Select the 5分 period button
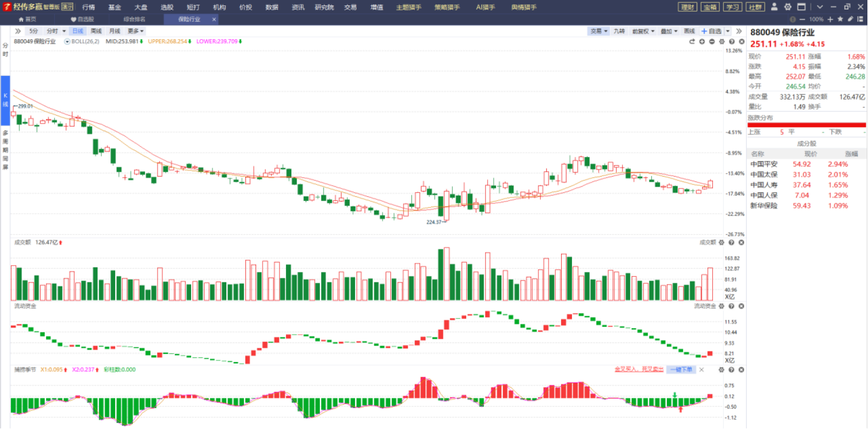The image size is (868, 429). coord(33,31)
